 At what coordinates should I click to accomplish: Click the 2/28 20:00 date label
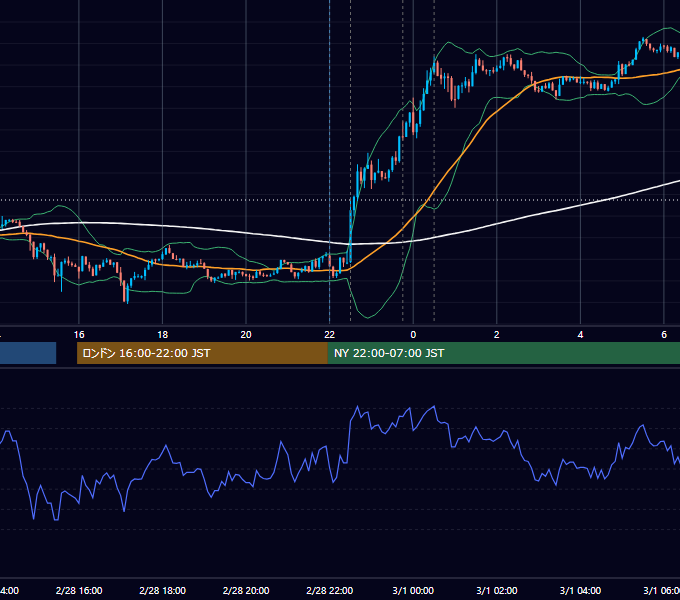(x=246, y=590)
